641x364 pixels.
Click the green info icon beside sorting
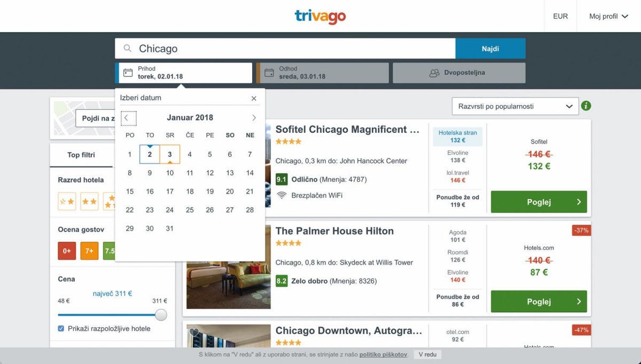(x=586, y=106)
